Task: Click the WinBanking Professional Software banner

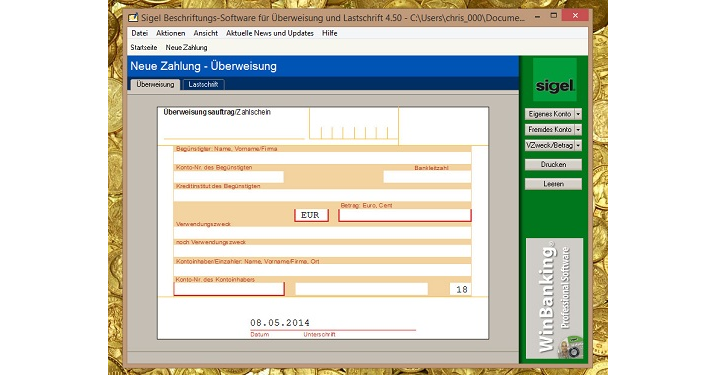Action: (554, 298)
